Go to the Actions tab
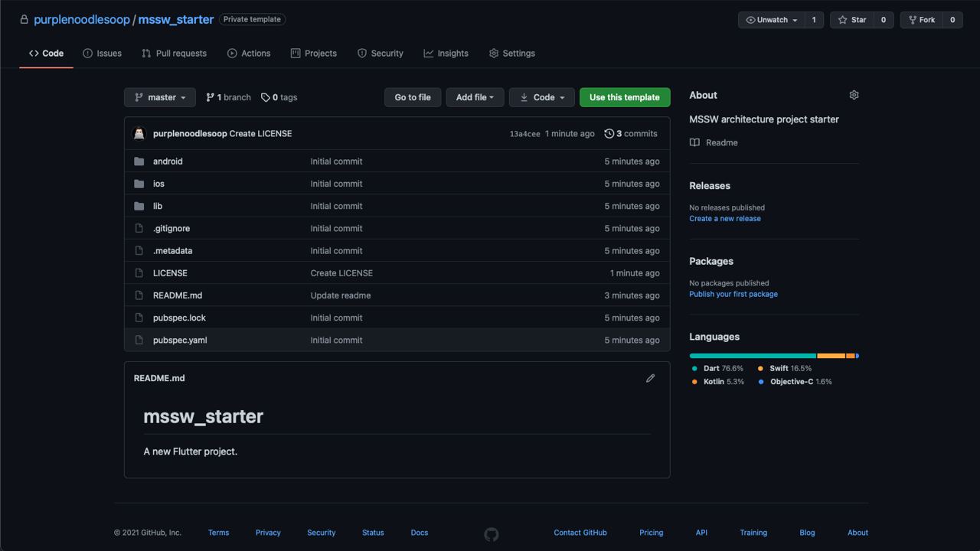Viewport: 980px width, 551px height. (249, 54)
